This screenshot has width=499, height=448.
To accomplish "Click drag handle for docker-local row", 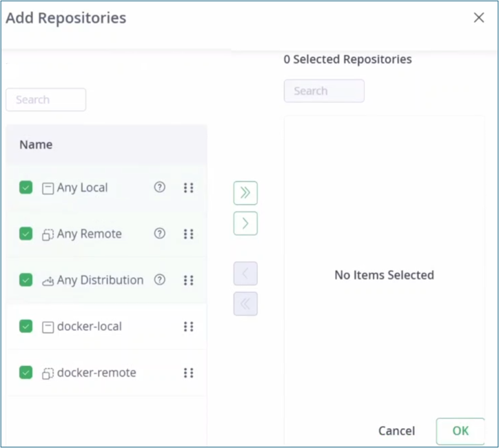I will pos(188,326).
